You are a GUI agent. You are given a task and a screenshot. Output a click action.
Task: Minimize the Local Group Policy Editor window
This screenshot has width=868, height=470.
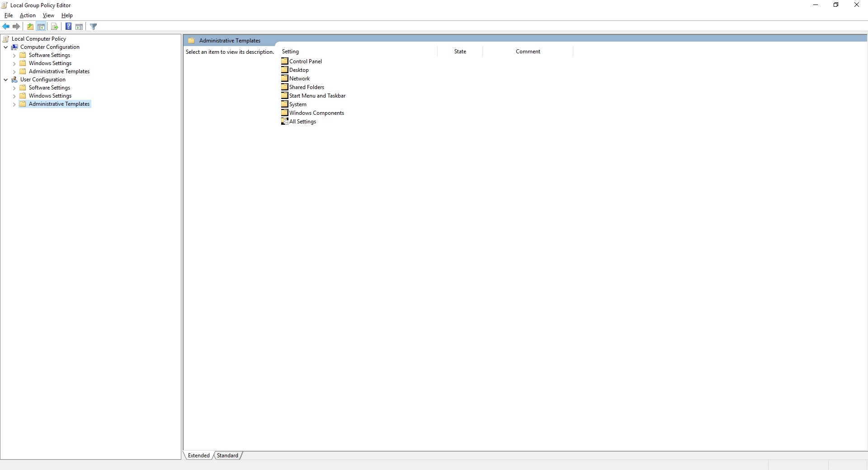pos(816,5)
